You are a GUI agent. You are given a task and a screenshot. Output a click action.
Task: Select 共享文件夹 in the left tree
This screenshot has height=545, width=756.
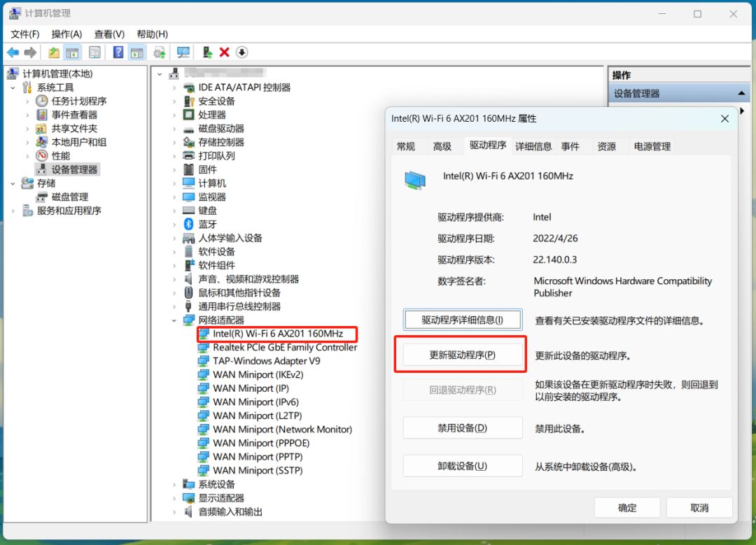(x=74, y=129)
